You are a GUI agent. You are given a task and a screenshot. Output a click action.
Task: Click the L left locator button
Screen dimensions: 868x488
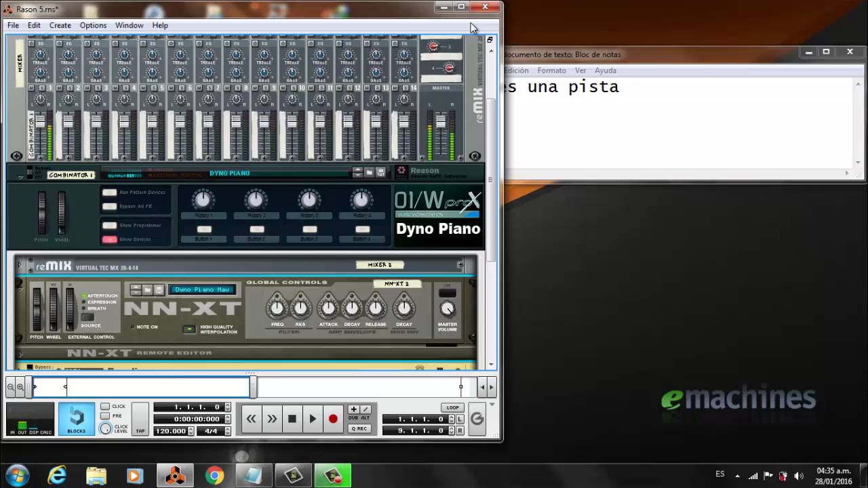(460, 420)
